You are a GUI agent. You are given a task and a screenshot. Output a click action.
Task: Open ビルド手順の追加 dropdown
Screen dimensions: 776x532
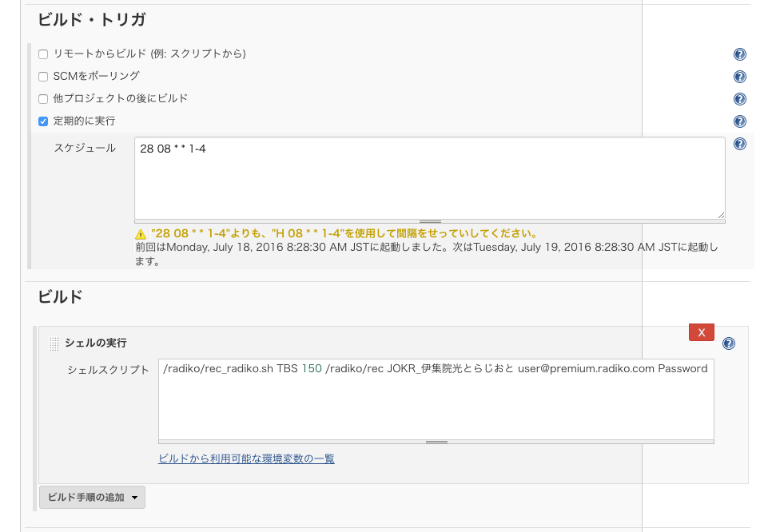click(92, 498)
